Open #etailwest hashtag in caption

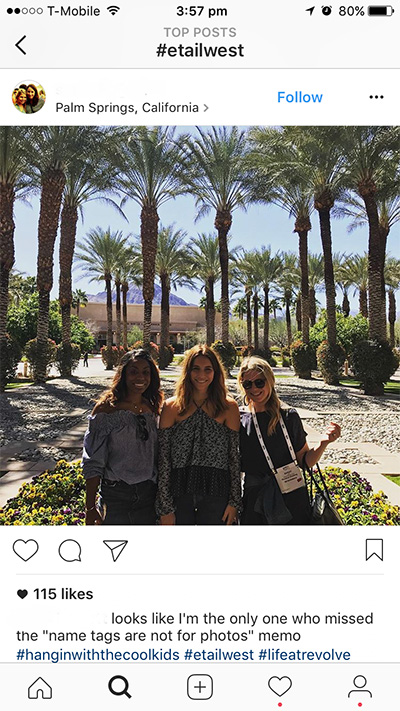(219, 655)
